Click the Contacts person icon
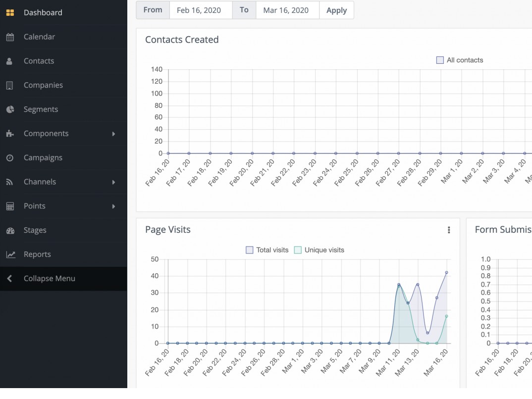Screen dimensions: 532x399 point(10,61)
